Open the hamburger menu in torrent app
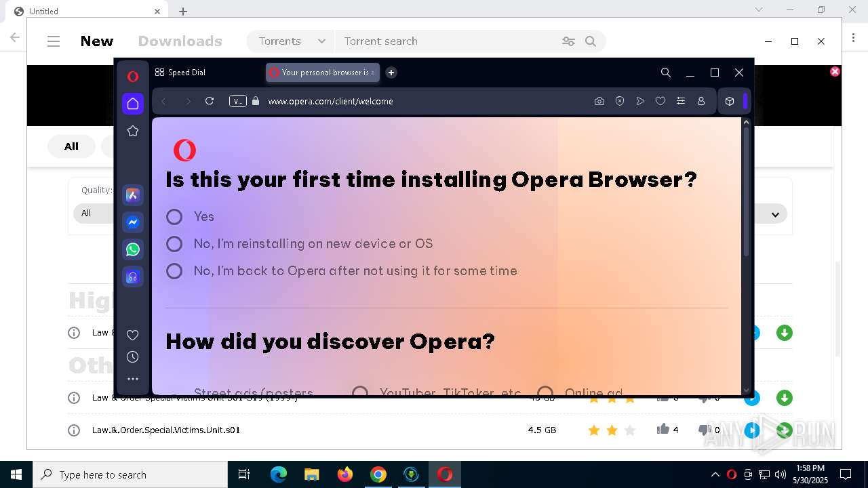Screen dimensions: 868x488 [54, 41]
